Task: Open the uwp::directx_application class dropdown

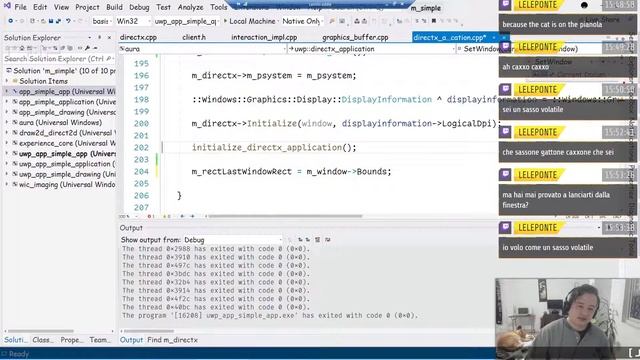Action: [372, 49]
